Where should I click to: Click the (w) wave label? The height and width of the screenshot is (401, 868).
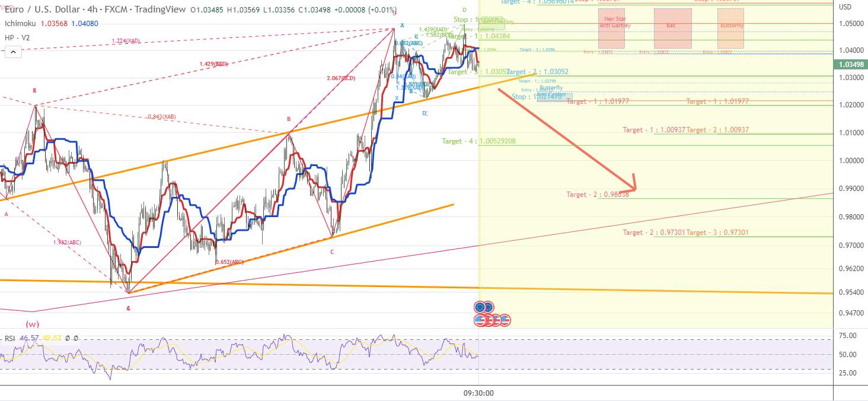32,324
